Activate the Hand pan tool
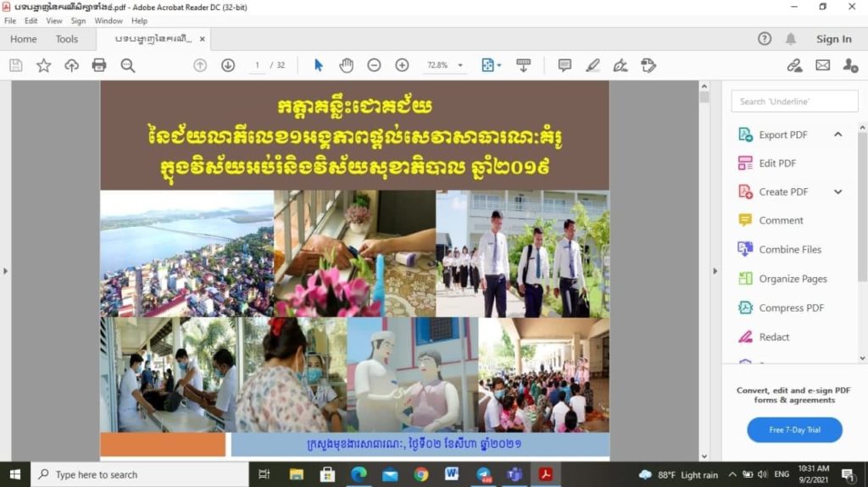 pyautogui.click(x=347, y=65)
